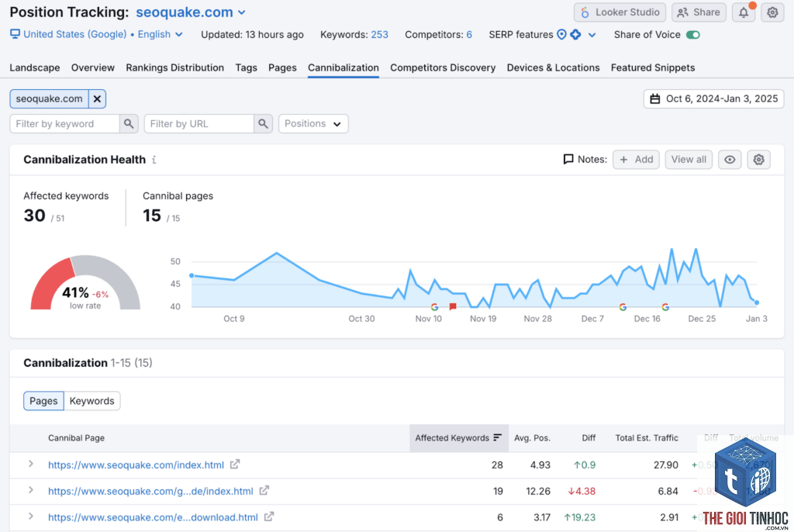This screenshot has width=794, height=532.
Task: Open the Devices & Locations tab
Action: 553,68
